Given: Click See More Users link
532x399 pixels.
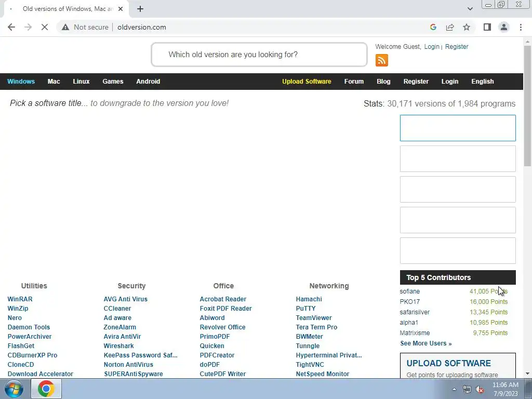Looking at the screenshot, I should (426, 343).
